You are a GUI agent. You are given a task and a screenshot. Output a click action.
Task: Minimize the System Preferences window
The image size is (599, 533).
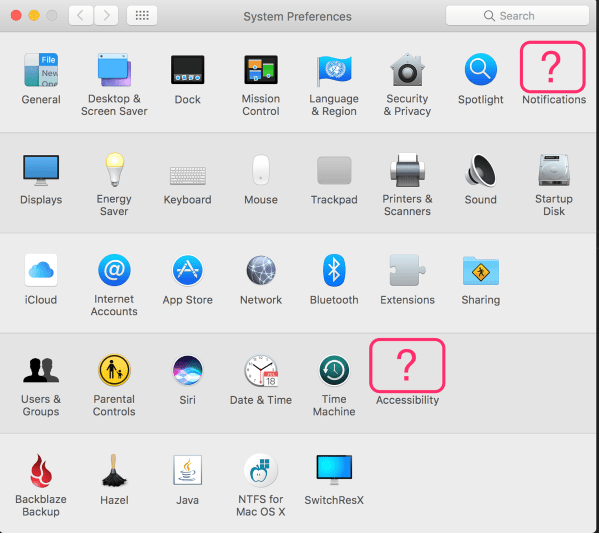coord(34,15)
